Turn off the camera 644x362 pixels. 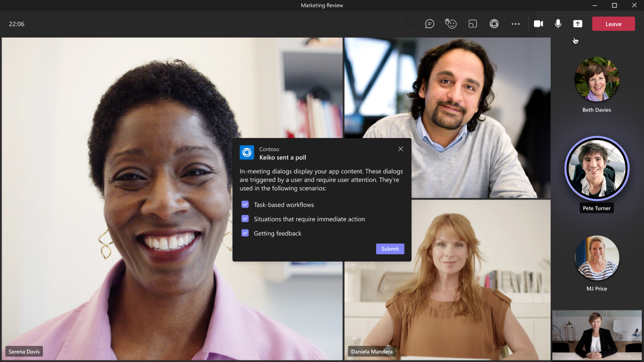coord(538,24)
